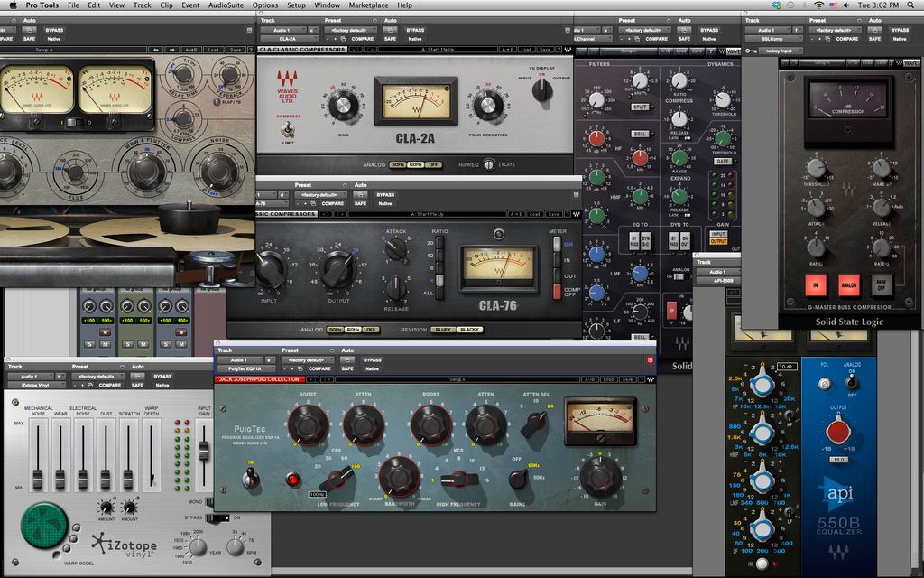Open the CLA-2A factory default preset dropdown
Screen dimensions: 924x578
click(350, 30)
